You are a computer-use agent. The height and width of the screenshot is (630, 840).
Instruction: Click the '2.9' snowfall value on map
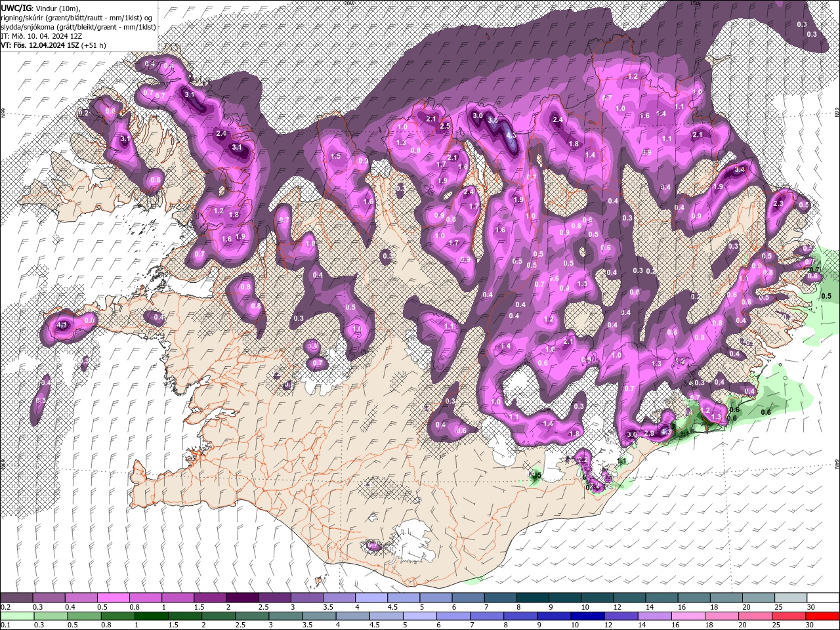[x=649, y=434]
